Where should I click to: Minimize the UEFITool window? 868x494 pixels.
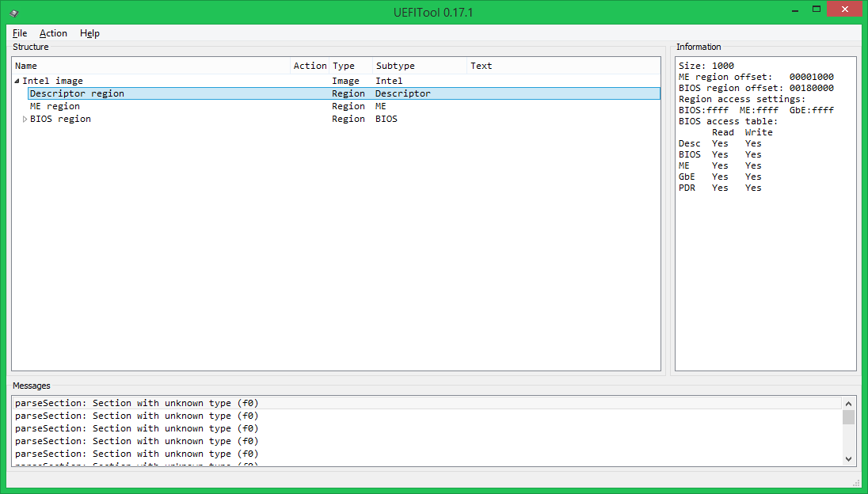795,9
